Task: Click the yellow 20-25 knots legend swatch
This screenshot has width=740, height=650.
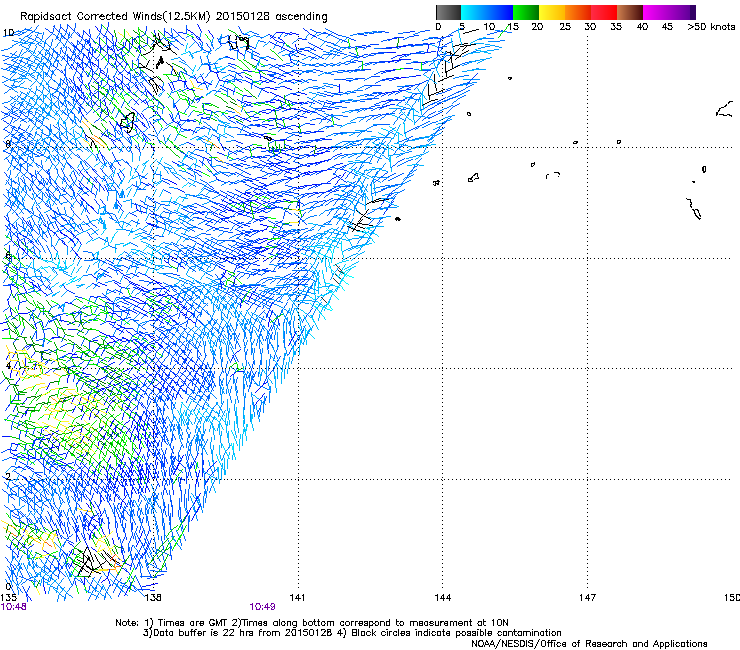Action: point(552,12)
